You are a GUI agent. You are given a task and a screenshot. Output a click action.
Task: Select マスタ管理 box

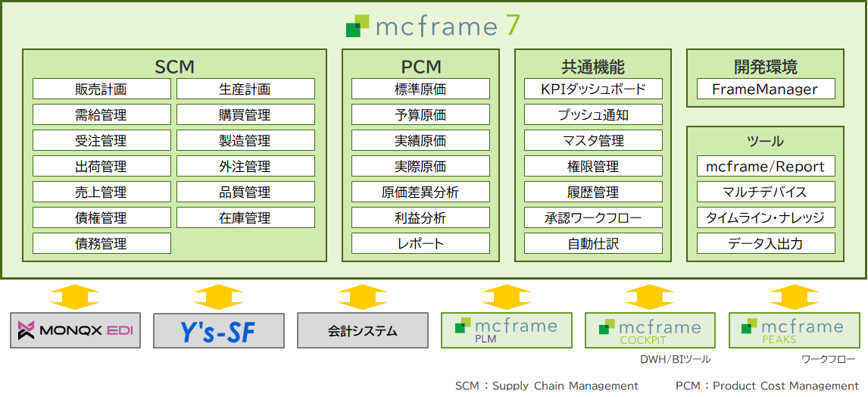click(x=593, y=140)
